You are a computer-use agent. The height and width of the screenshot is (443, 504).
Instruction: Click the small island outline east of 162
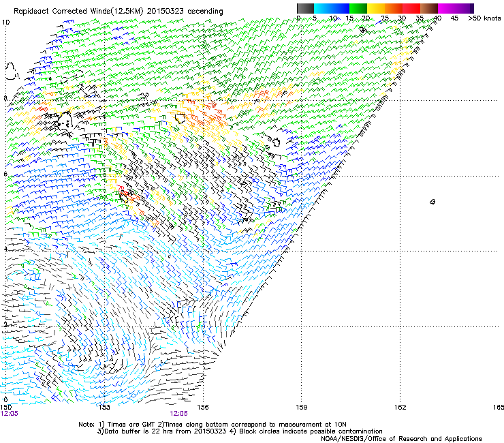point(432,202)
